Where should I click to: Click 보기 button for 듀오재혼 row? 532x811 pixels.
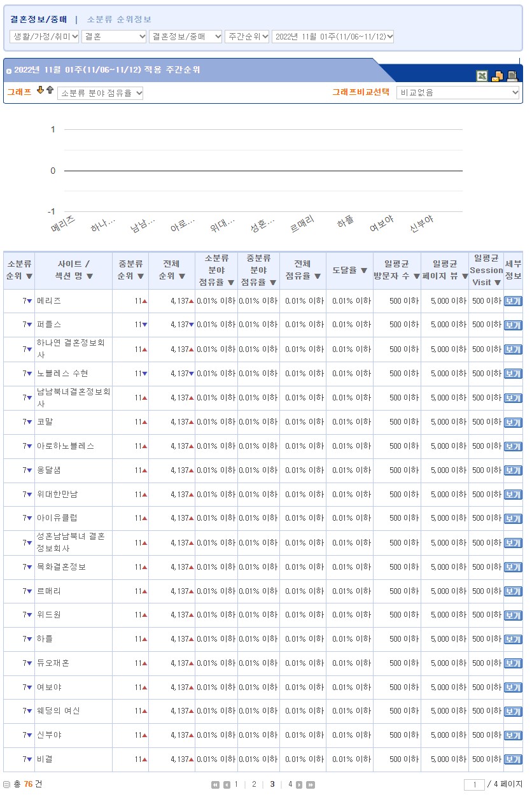(512, 664)
